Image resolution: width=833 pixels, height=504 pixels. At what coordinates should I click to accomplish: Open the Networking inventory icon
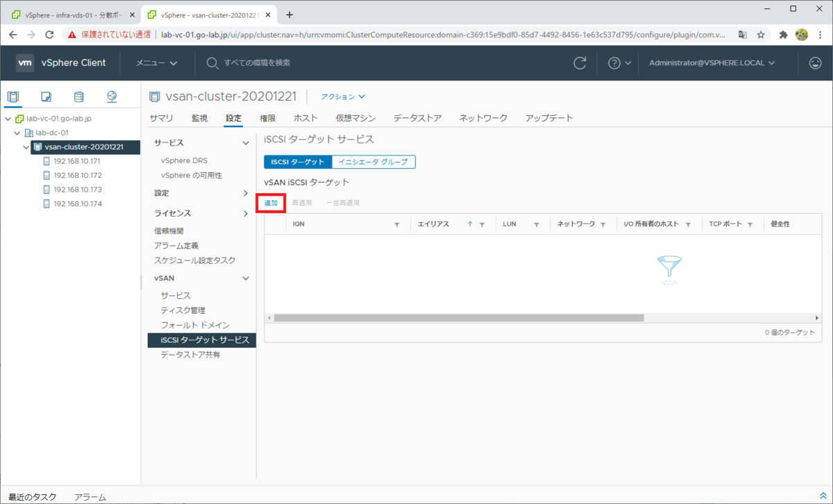[x=112, y=96]
